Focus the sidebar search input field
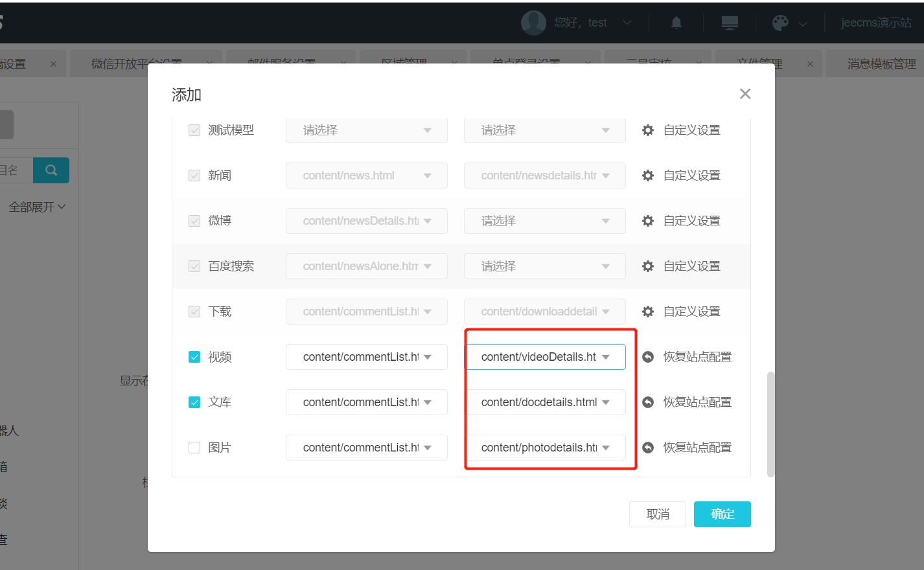924x570 pixels. point(16,170)
